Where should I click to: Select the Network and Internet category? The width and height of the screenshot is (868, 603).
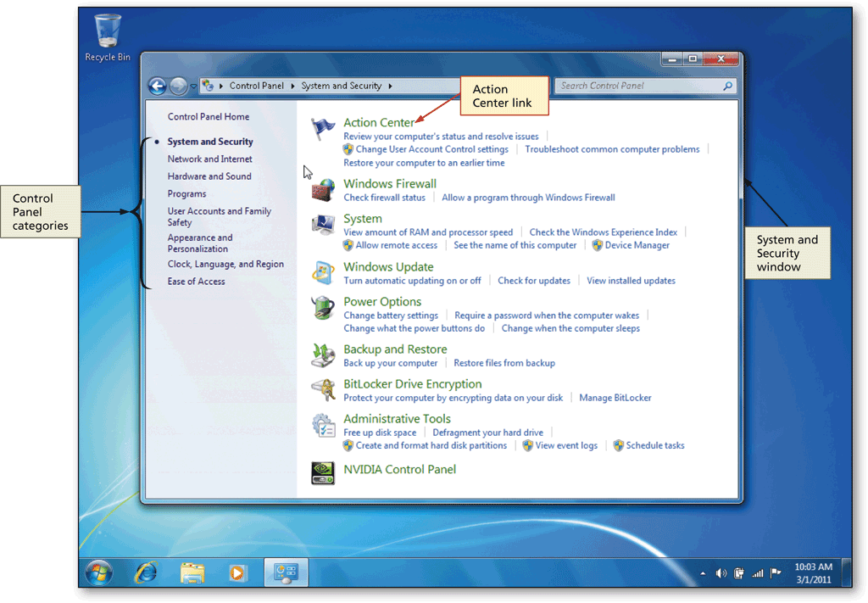pyautogui.click(x=210, y=159)
